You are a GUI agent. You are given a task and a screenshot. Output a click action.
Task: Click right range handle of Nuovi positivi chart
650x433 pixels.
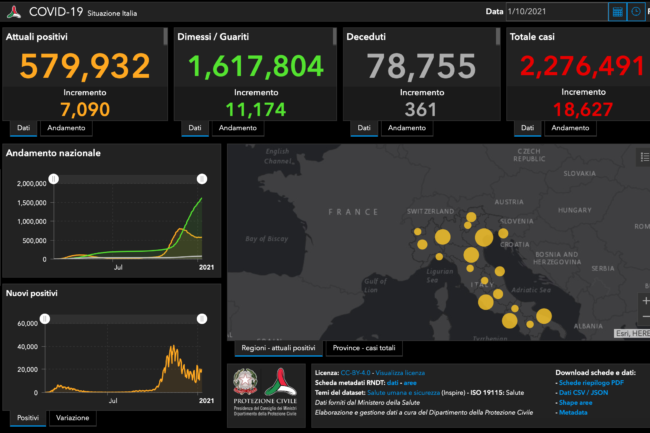point(202,319)
